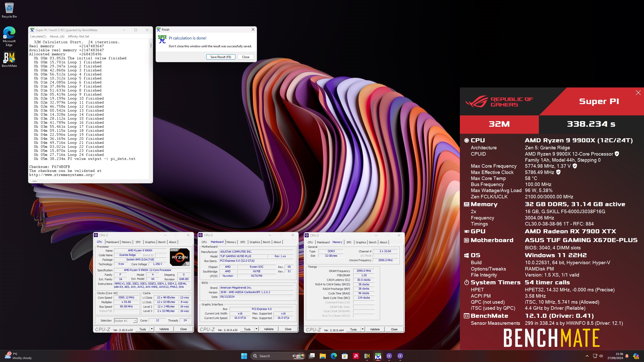Expand Tools arrow in CPU-Z Memory window

tap(363, 329)
